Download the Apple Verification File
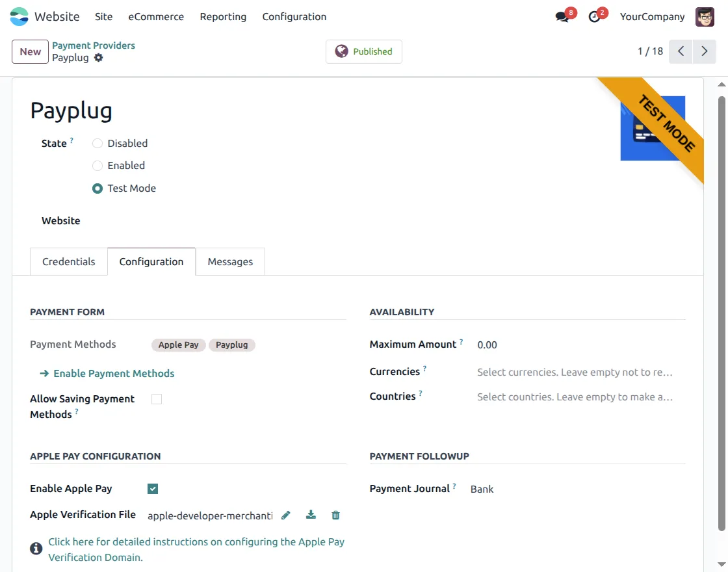Viewport: 728px width, 572px height. point(311,514)
